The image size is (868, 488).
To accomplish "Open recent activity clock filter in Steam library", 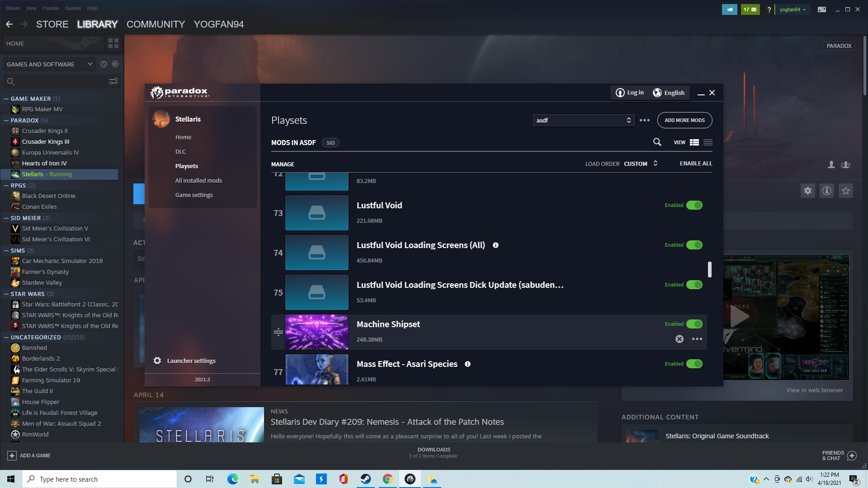I will tap(104, 64).
